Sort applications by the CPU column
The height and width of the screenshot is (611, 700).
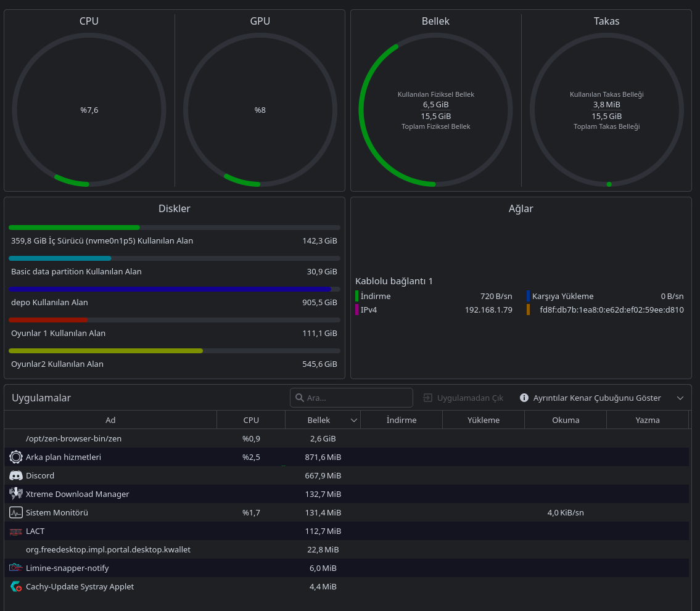click(251, 420)
